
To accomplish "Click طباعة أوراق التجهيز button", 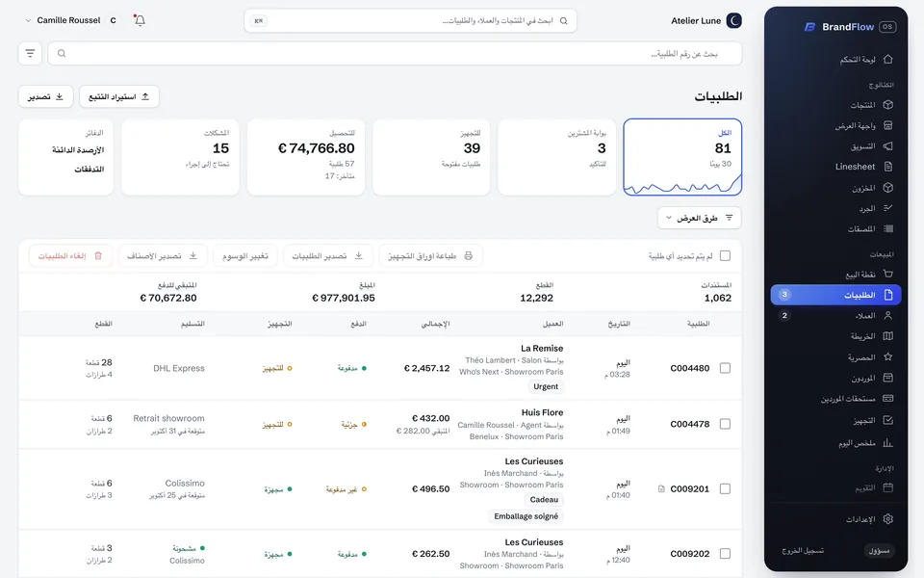I will pos(430,256).
